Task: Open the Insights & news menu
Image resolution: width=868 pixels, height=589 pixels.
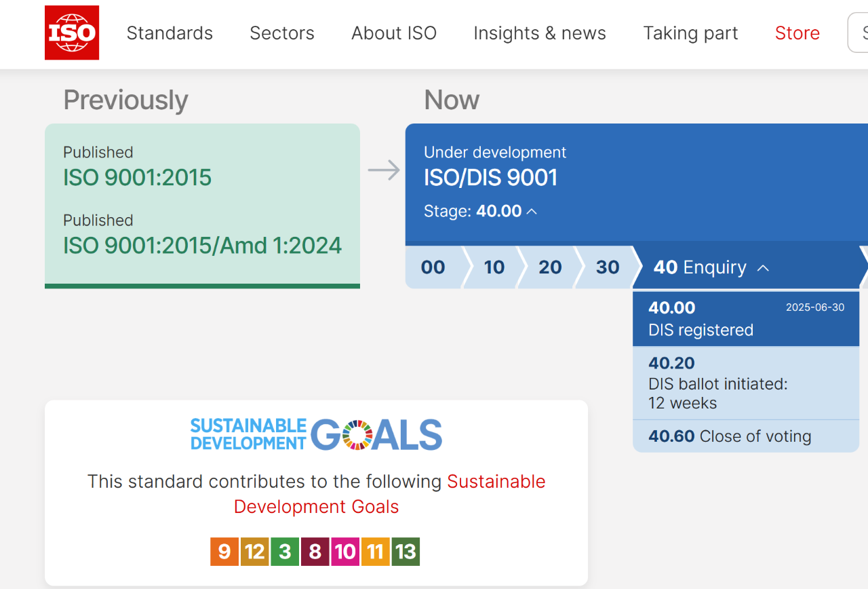Action: (x=540, y=33)
